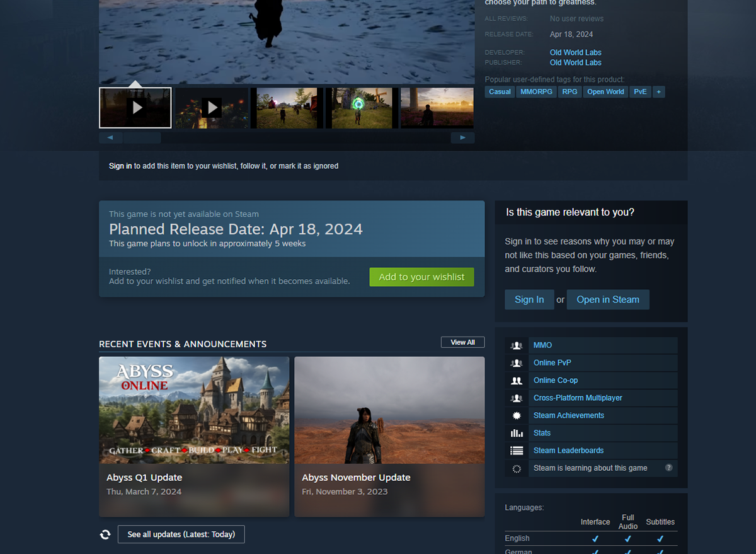756x554 pixels.
Task: Click the Online PvP feature icon
Action: point(517,363)
